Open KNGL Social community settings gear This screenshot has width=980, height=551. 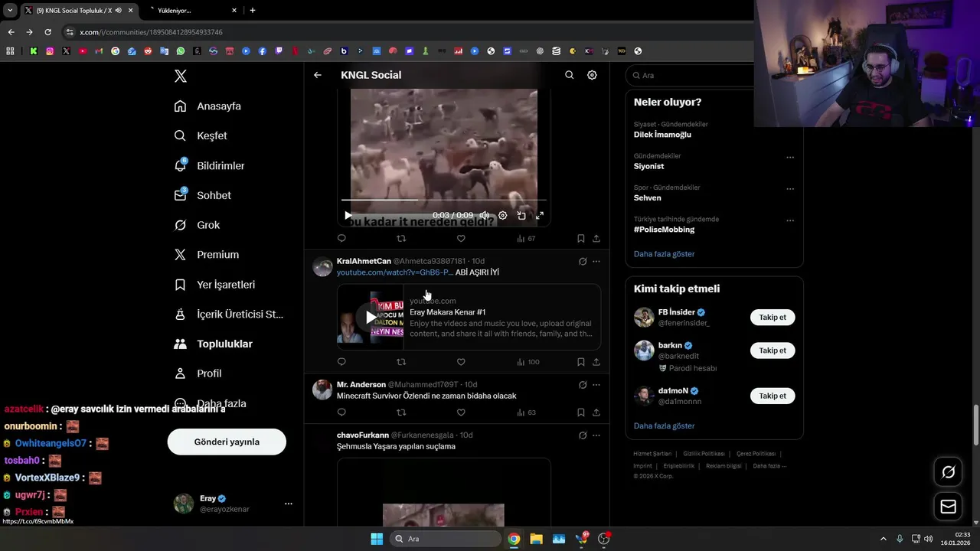click(x=592, y=75)
